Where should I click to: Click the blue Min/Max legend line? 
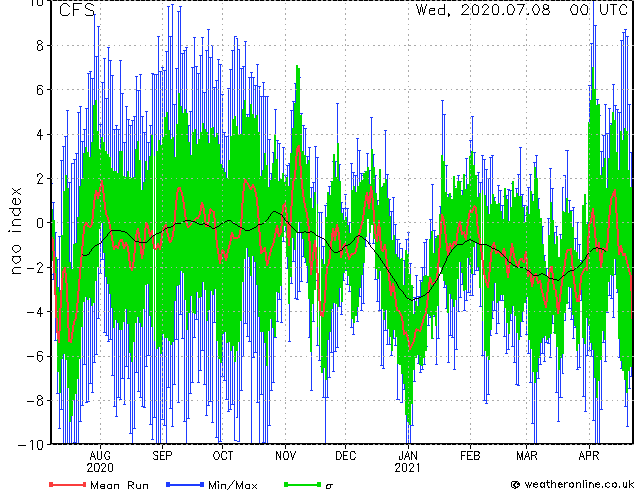point(185,484)
